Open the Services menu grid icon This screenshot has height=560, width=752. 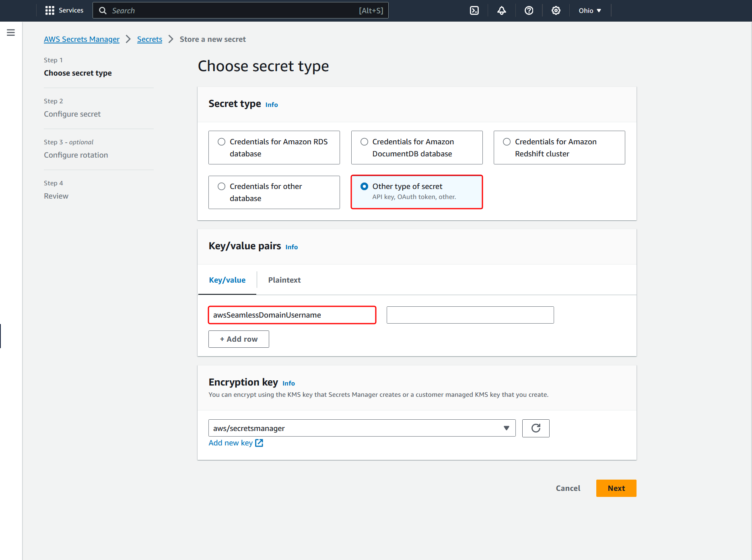point(49,10)
